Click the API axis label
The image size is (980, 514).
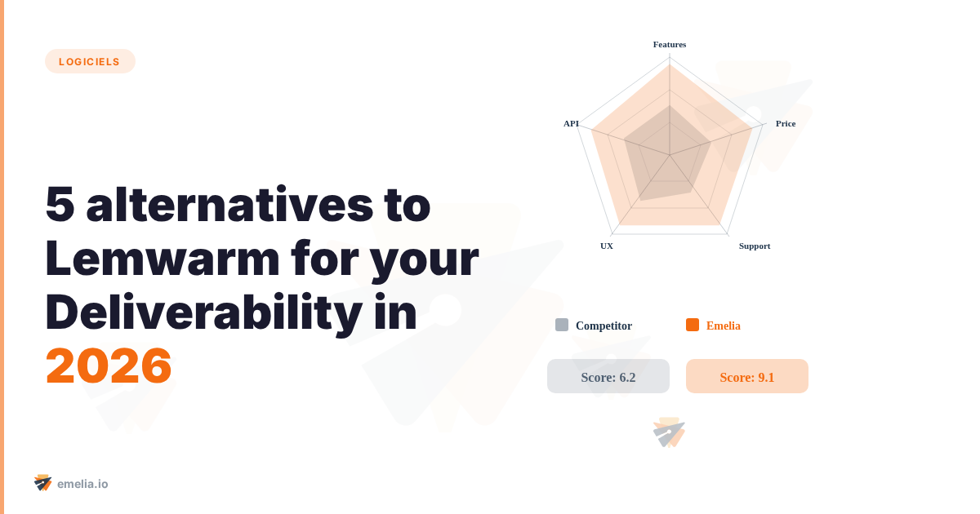[571, 123]
